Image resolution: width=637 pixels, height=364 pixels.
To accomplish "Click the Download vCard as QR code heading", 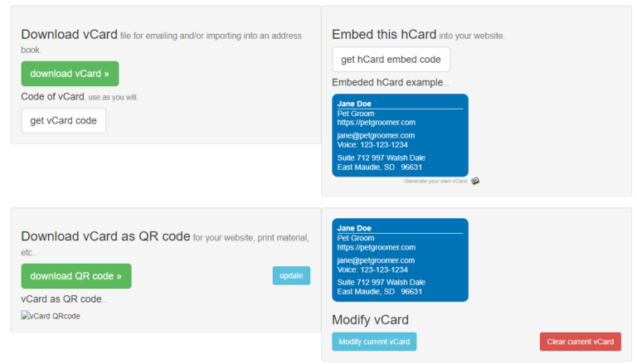I will coord(105,236).
